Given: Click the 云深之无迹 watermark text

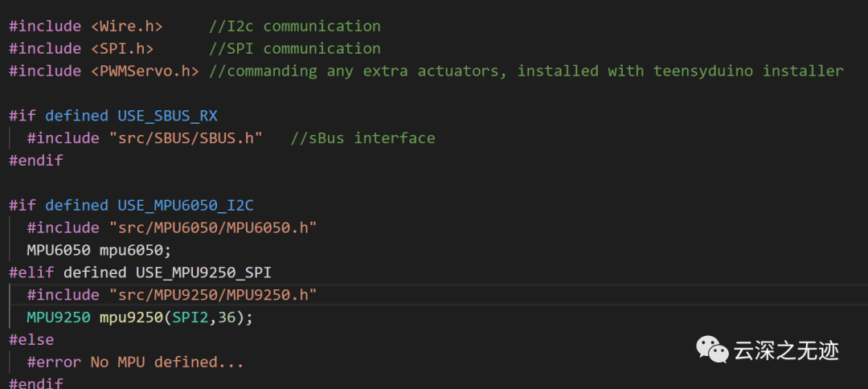Looking at the screenshot, I should [786, 350].
